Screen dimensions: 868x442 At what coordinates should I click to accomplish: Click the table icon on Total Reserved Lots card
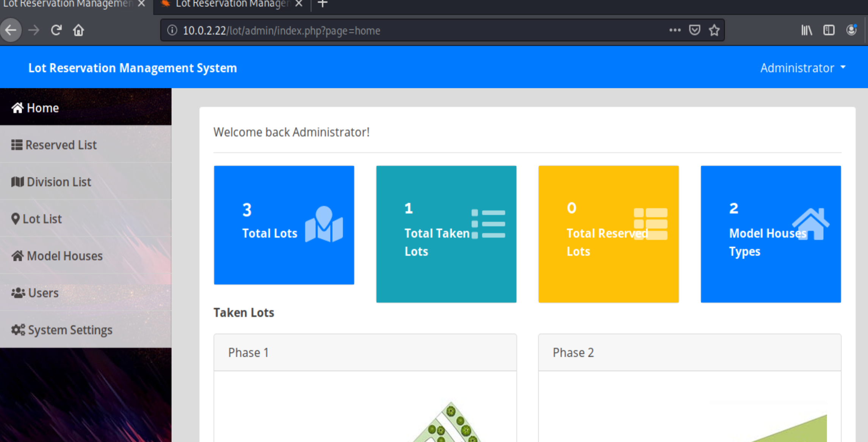pos(650,224)
